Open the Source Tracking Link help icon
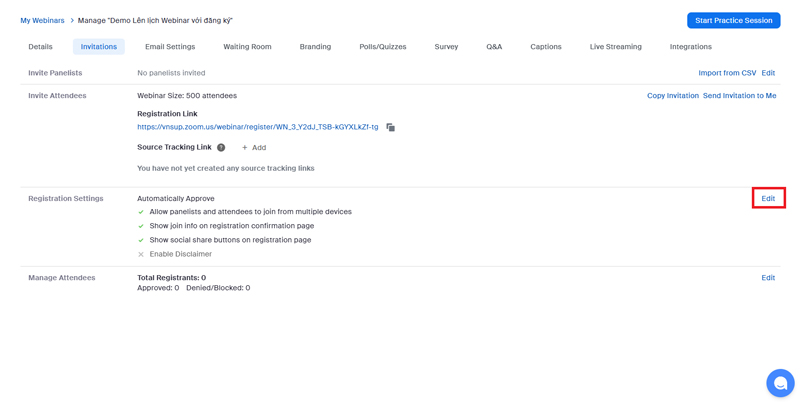This screenshot has width=800, height=402. tap(221, 147)
